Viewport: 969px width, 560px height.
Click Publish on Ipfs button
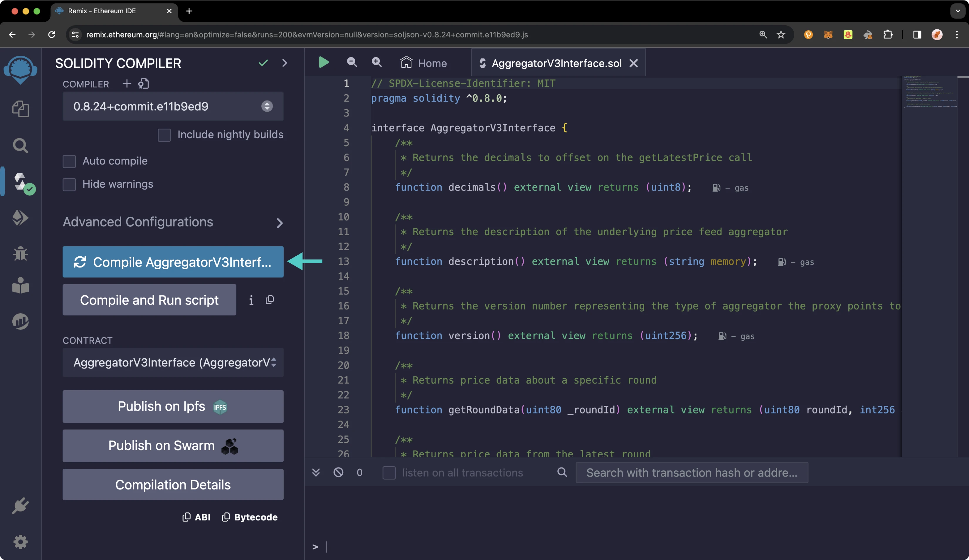pos(173,406)
